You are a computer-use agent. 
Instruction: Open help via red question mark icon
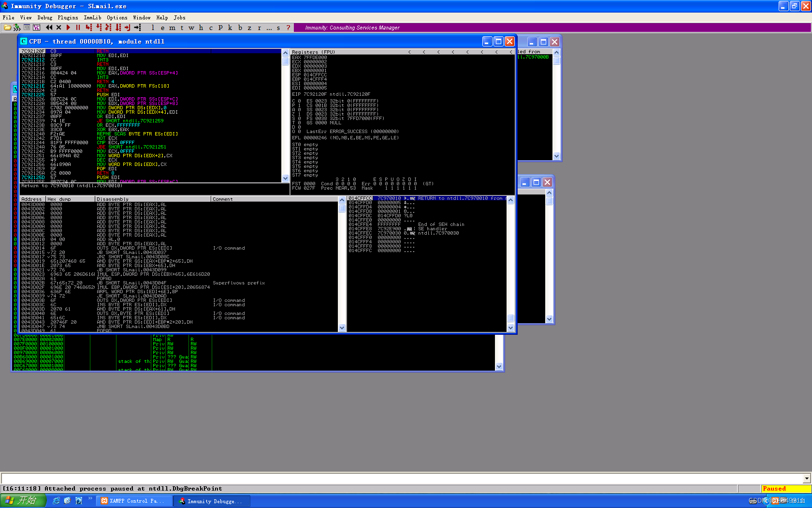(x=288, y=28)
